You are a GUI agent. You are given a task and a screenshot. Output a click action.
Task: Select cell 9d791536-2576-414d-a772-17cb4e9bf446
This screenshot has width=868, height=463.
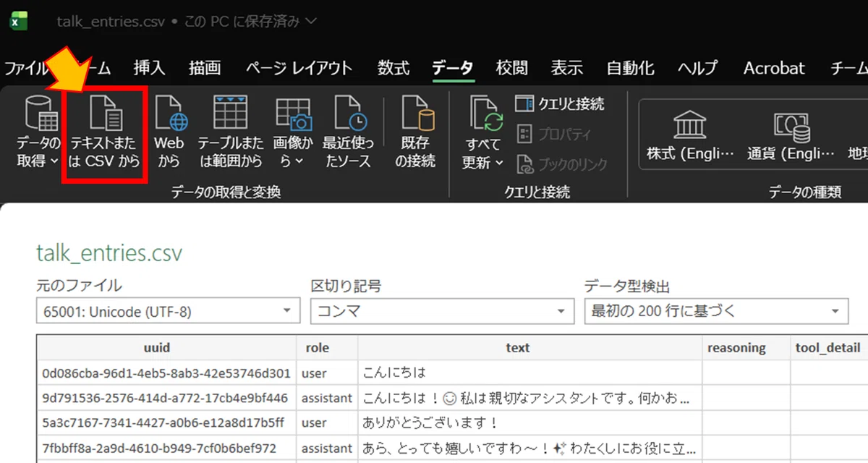click(x=166, y=398)
